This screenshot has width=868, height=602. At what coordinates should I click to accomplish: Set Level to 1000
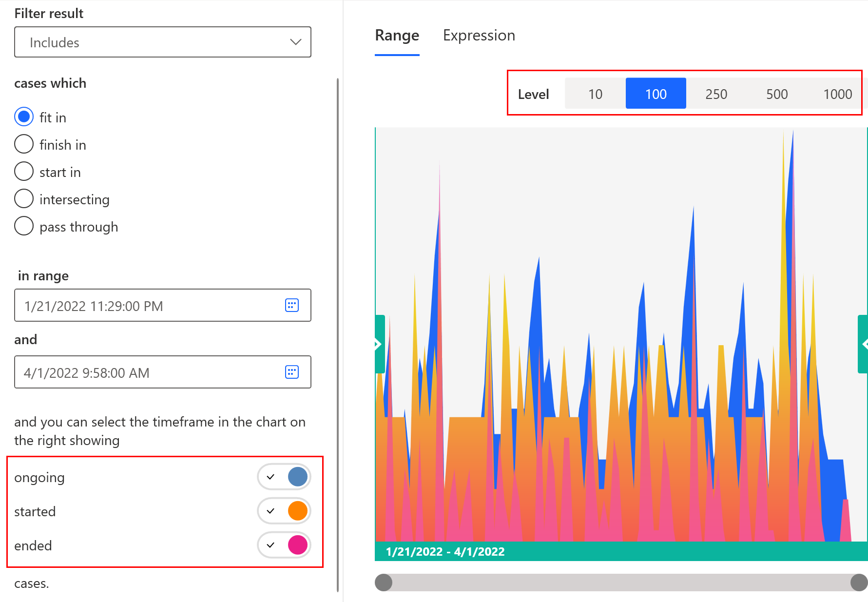(837, 94)
